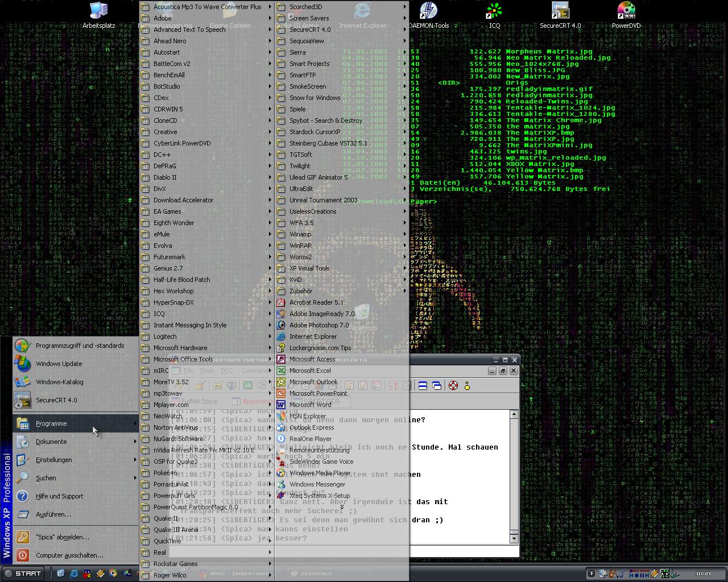This screenshot has height=582, width=728.
Task: Open the Norton AntiVirus folder entry
Action: point(175,427)
